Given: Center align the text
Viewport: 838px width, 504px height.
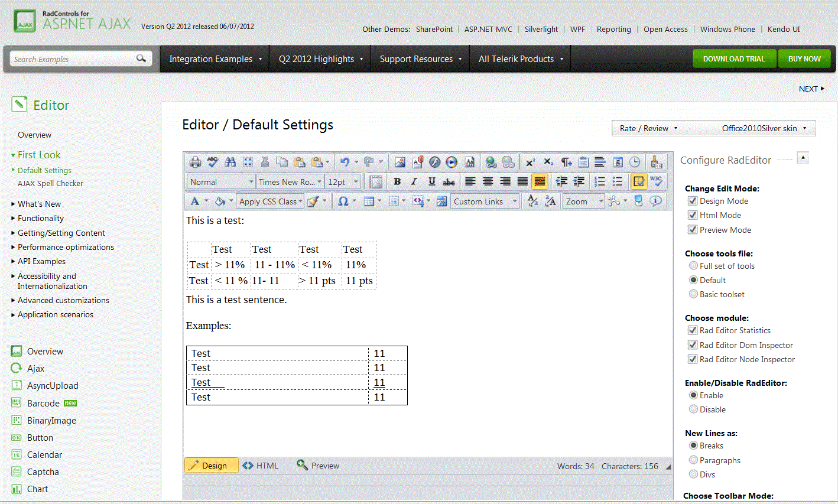Looking at the screenshot, I should click(x=488, y=181).
